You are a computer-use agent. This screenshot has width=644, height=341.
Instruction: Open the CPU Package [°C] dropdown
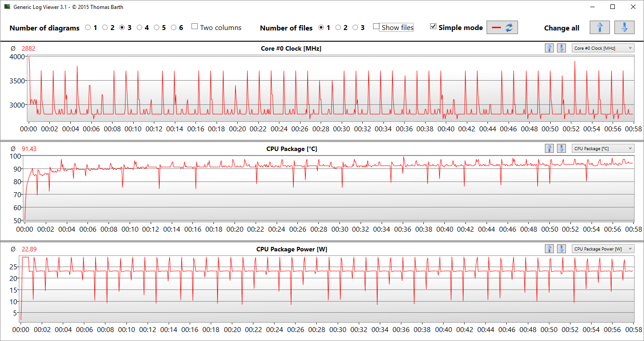click(x=603, y=148)
